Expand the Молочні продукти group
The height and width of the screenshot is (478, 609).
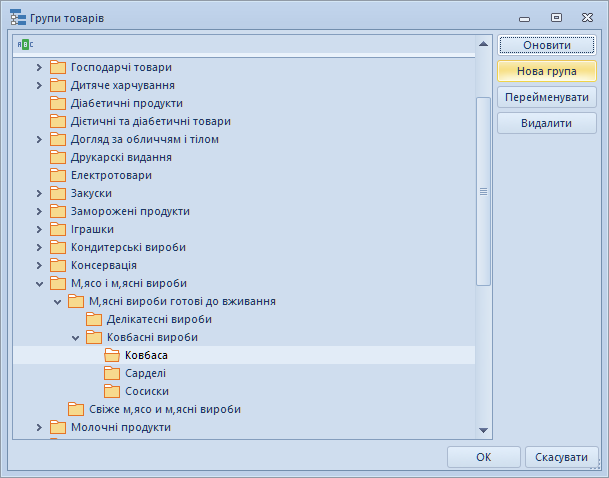point(39,427)
